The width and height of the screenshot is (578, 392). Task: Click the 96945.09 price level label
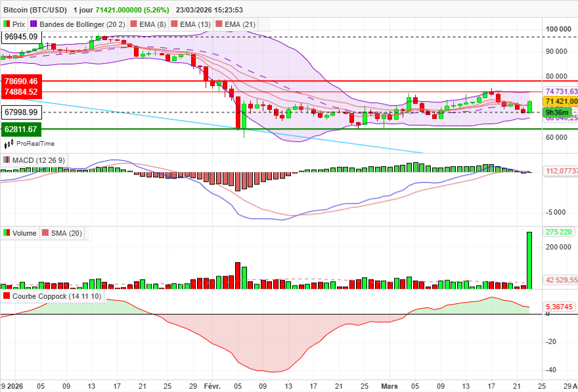click(22, 37)
